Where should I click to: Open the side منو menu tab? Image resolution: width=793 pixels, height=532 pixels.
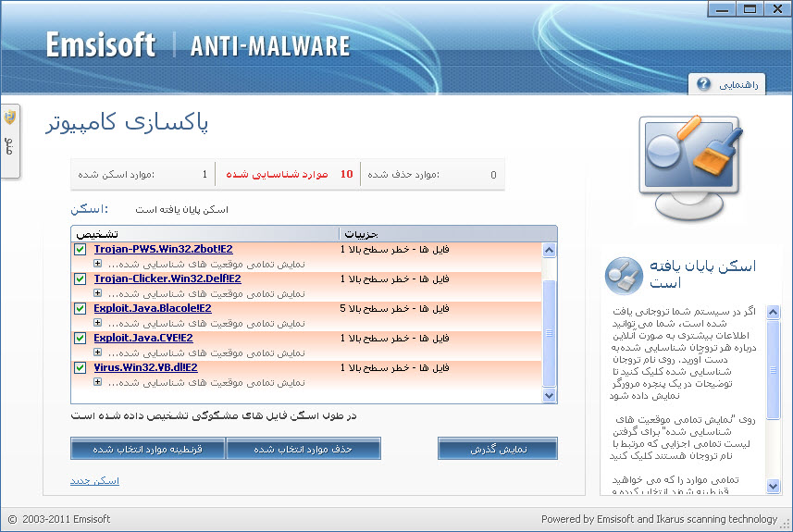point(10,142)
